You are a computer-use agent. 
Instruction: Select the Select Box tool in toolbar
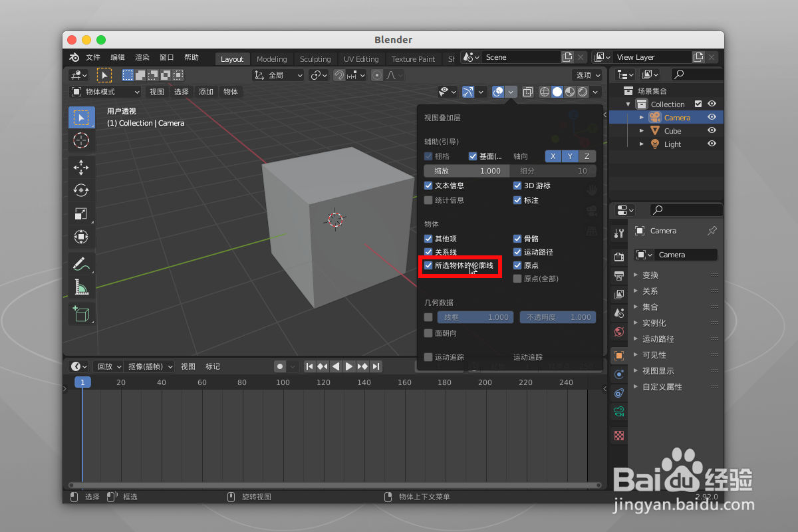(x=81, y=118)
